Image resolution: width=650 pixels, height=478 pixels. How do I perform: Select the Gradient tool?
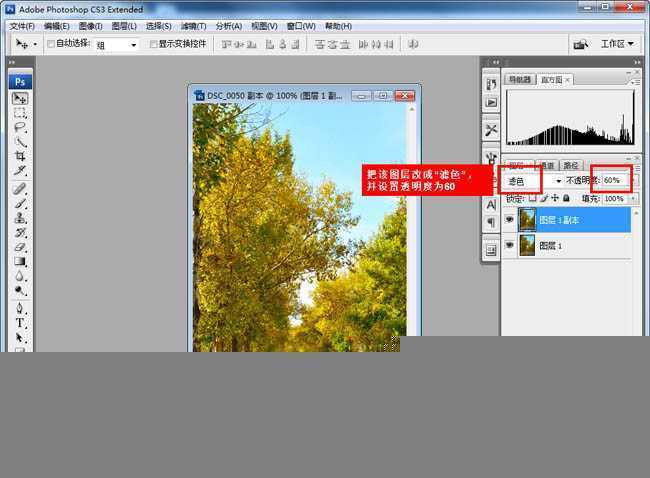tap(20, 262)
